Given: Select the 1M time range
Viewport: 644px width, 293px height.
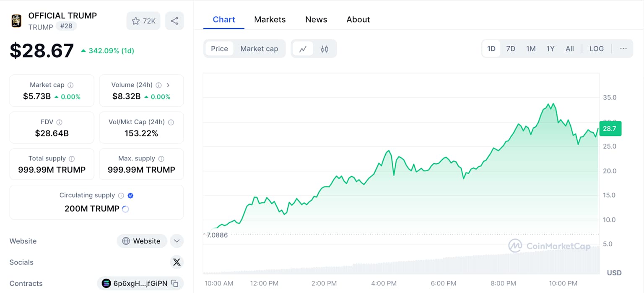Looking at the screenshot, I should (x=531, y=49).
